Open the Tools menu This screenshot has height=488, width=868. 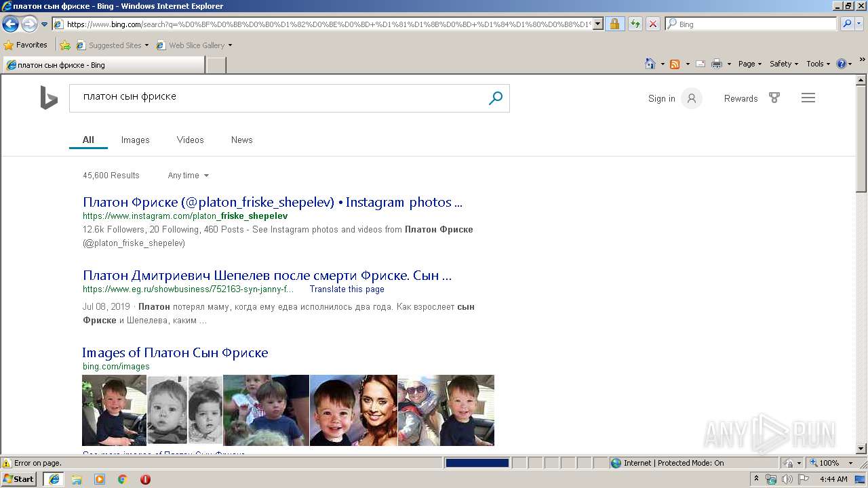(818, 64)
